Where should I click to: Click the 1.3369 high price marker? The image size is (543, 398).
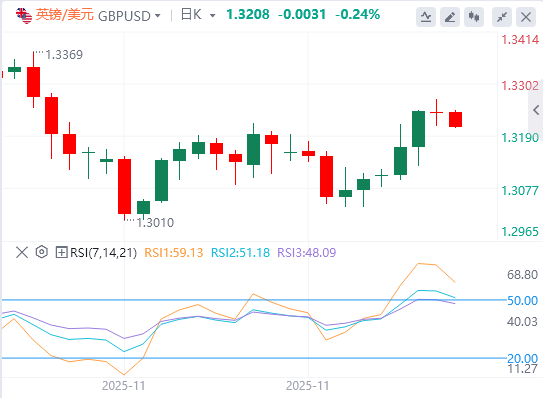coord(64,55)
